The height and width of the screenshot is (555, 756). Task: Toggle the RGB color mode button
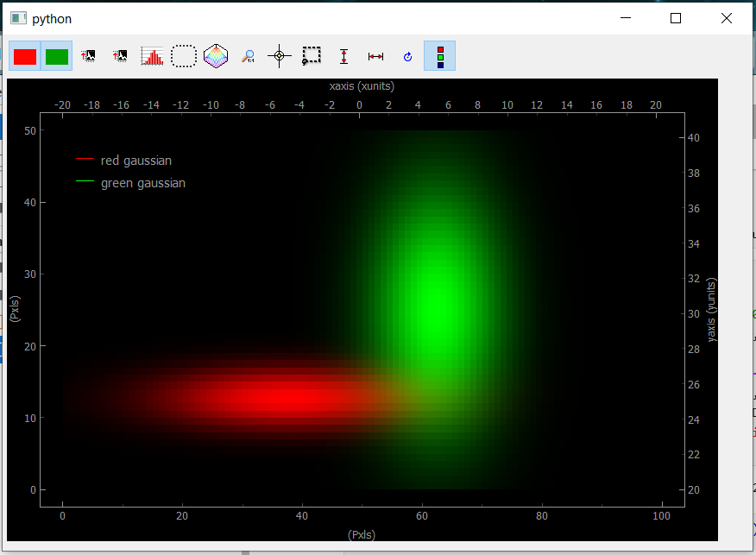[440, 56]
